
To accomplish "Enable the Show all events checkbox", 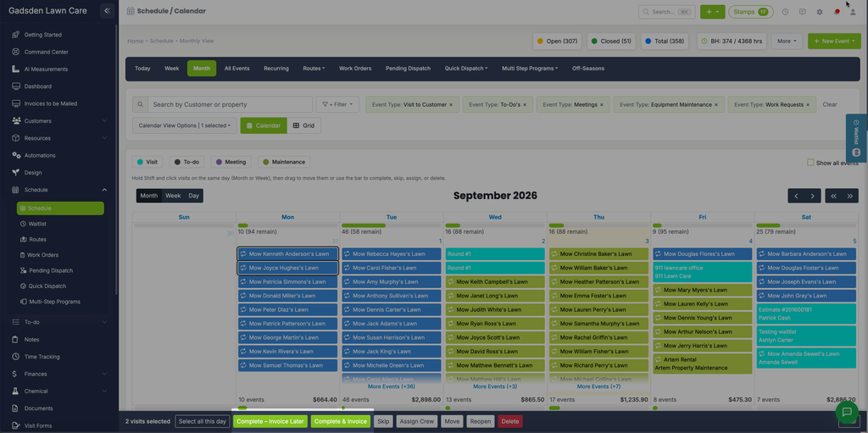I will [810, 162].
